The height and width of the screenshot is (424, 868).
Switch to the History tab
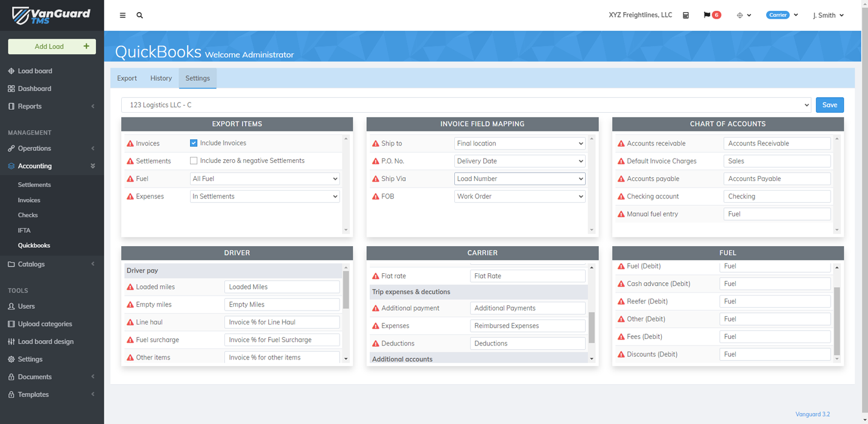pos(161,78)
